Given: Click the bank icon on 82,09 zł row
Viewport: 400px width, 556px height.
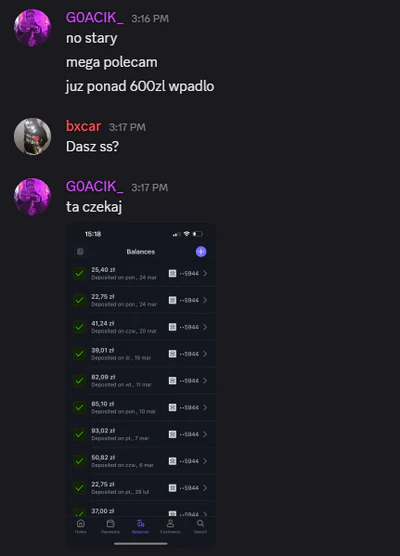Looking at the screenshot, I should coord(172,380).
